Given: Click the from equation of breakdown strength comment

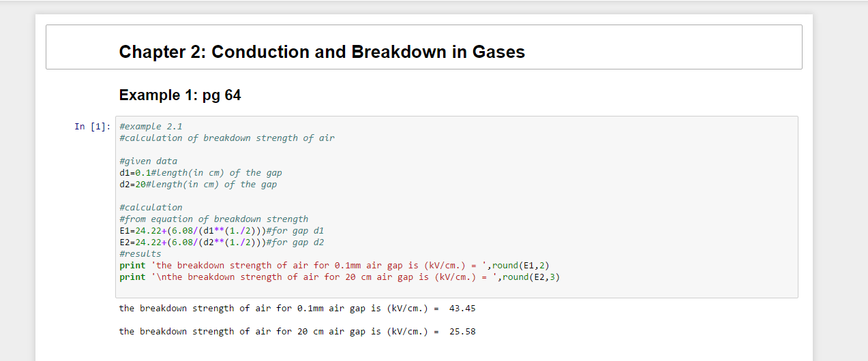Looking at the screenshot, I should pyautogui.click(x=213, y=219).
